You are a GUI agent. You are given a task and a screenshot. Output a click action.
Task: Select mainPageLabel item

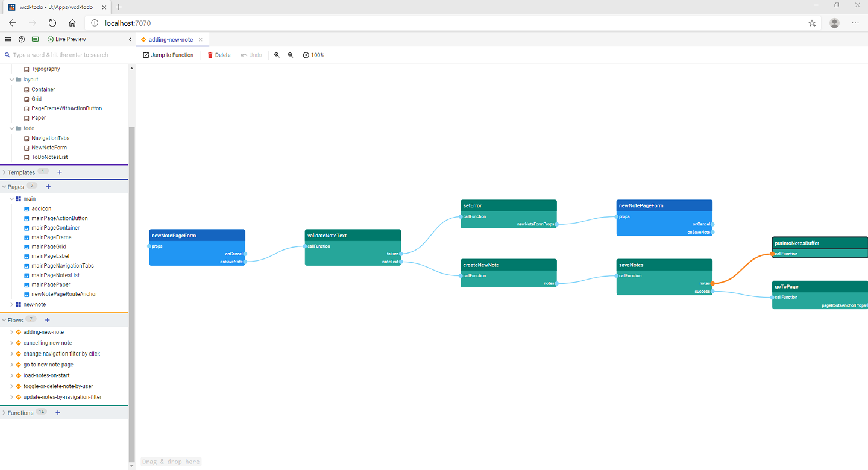click(51, 256)
